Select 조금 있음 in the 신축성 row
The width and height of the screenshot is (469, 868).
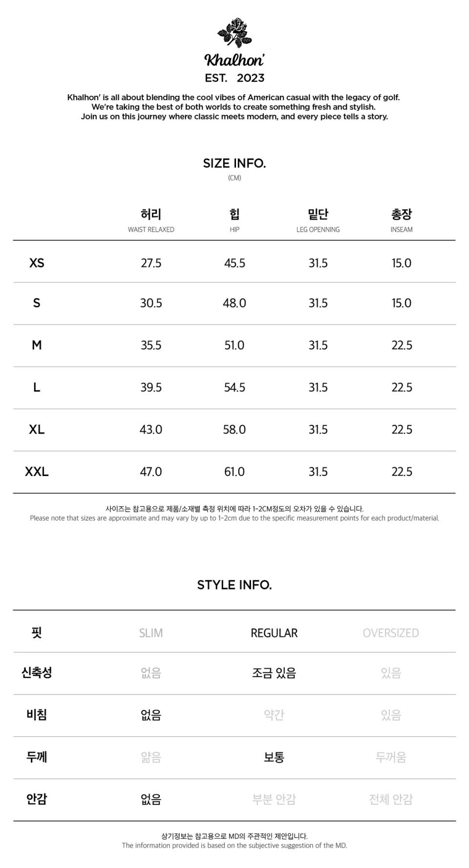[274, 673]
